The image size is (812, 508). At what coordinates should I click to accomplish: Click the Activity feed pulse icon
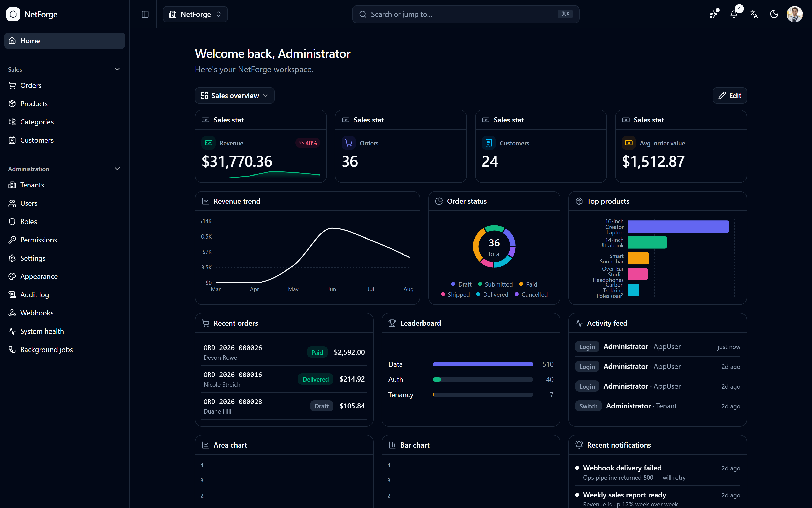[x=579, y=323]
